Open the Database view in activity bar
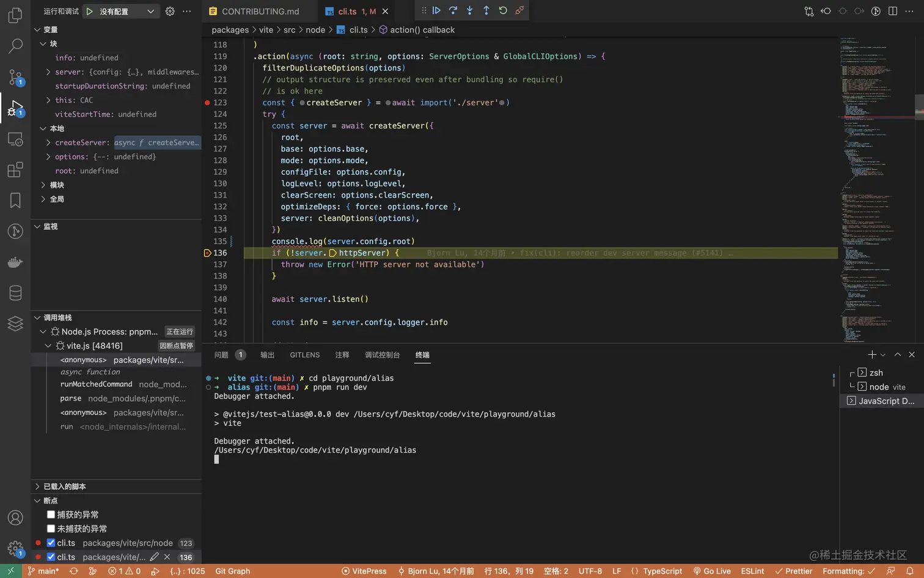Viewport: 924px width, 578px height. 15,293
